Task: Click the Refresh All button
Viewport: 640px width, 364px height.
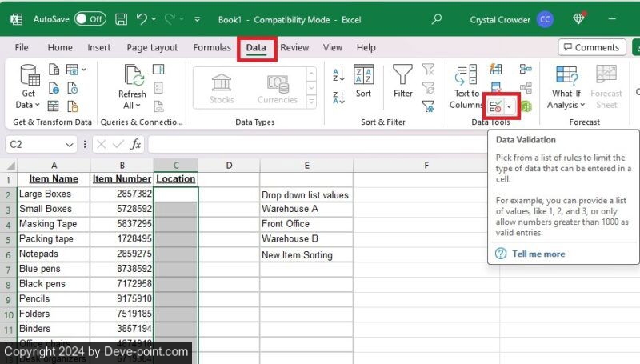Action: pyautogui.click(x=132, y=88)
